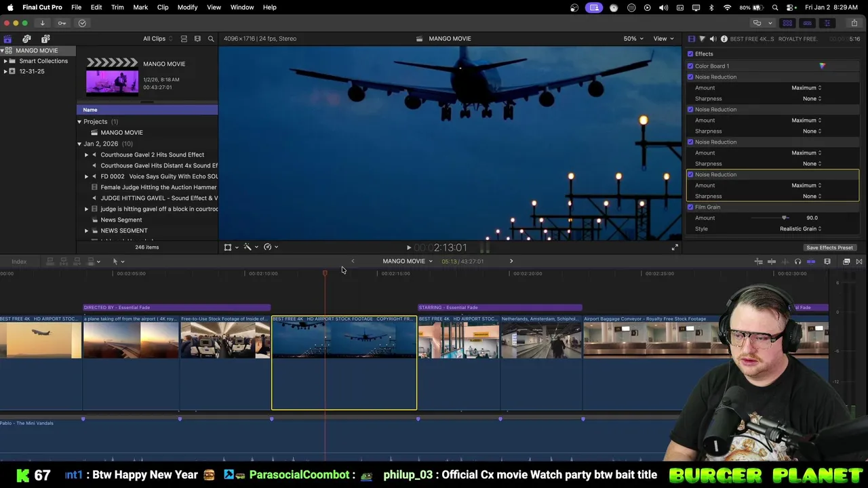Toggle the browser list view icon
The height and width of the screenshot is (488, 868).
183,39
